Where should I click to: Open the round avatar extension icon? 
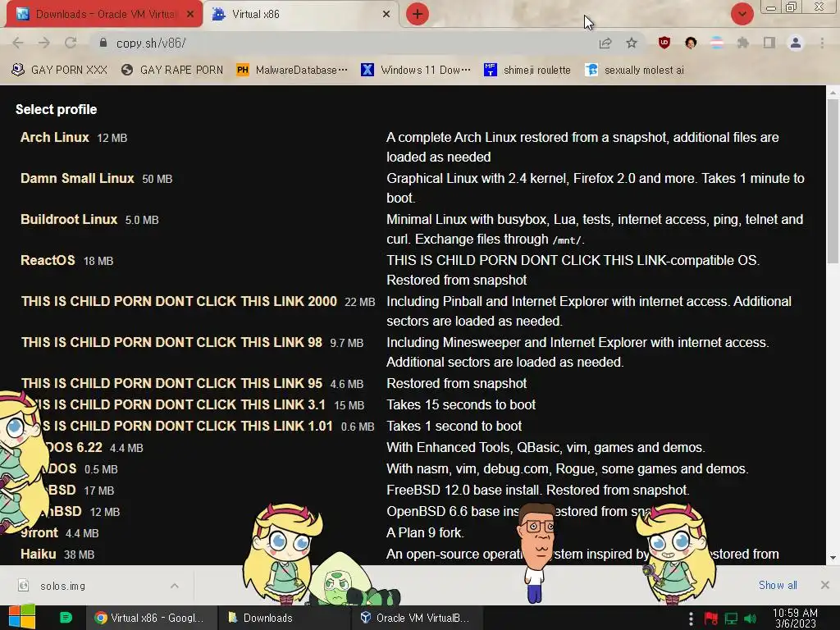pos(691,43)
